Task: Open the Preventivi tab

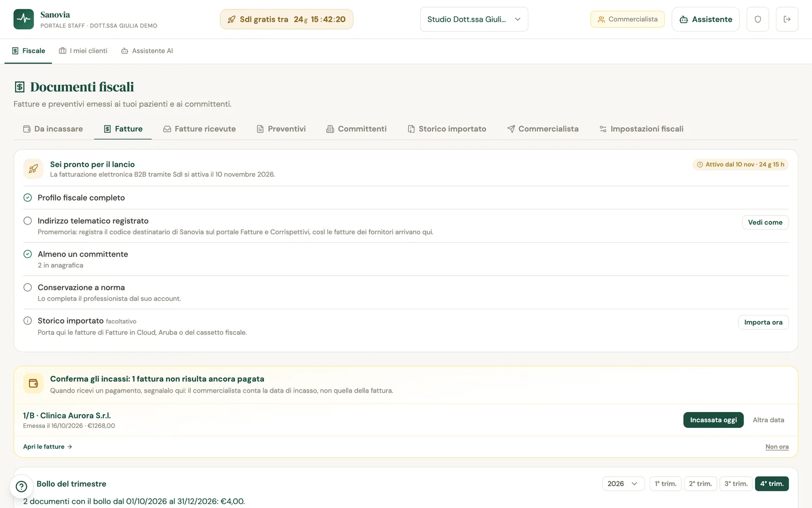Action: click(x=281, y=129)
